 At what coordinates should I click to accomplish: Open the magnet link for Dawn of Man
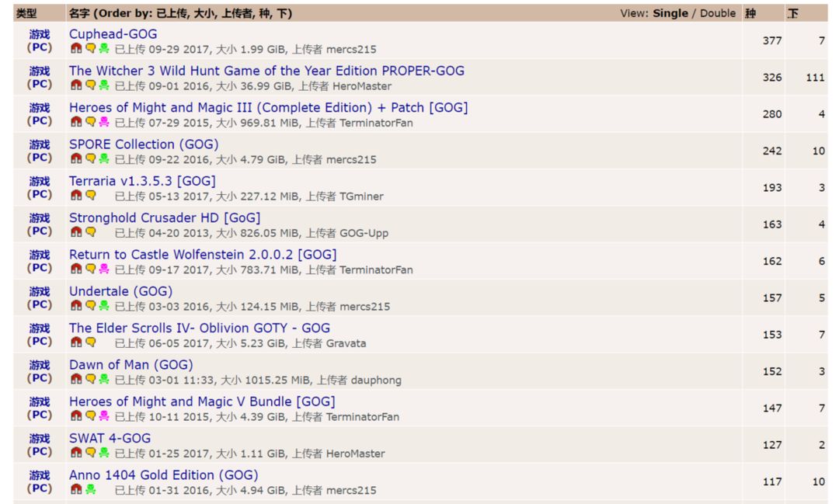click(76, 379)
